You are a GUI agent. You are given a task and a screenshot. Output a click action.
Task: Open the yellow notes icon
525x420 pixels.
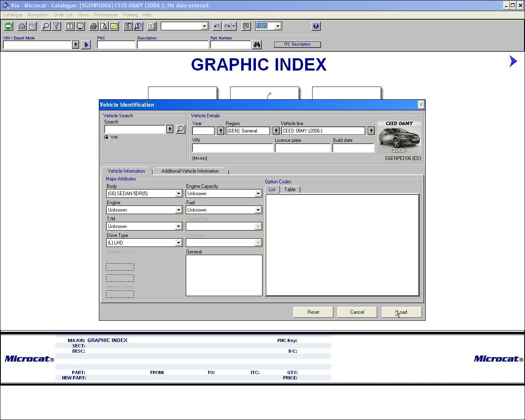[114, 26]
